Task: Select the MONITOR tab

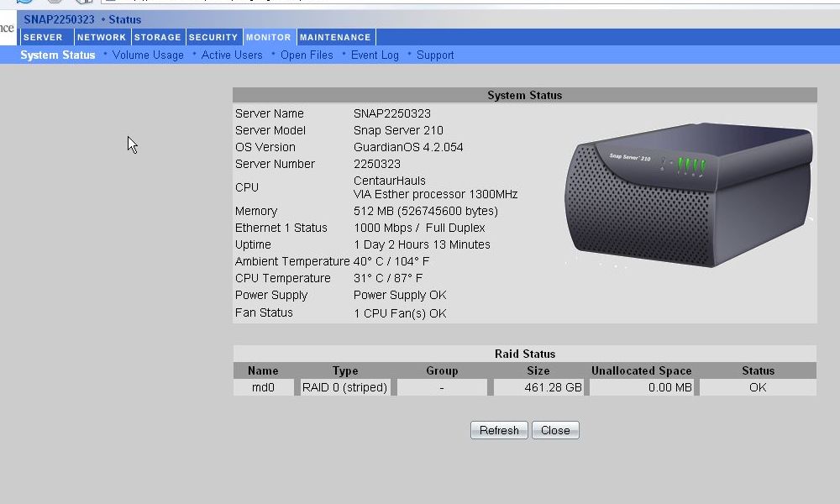Action: click(268, 37)
